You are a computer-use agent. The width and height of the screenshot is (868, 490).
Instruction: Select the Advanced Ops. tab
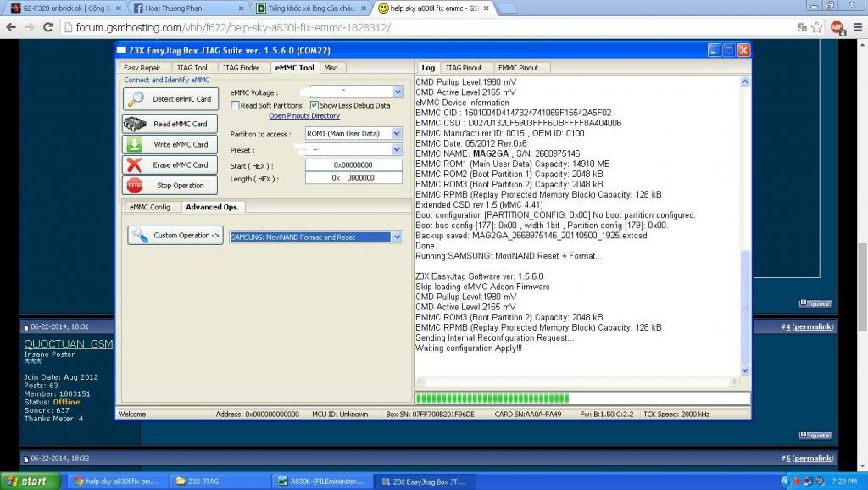click(213, 207)
